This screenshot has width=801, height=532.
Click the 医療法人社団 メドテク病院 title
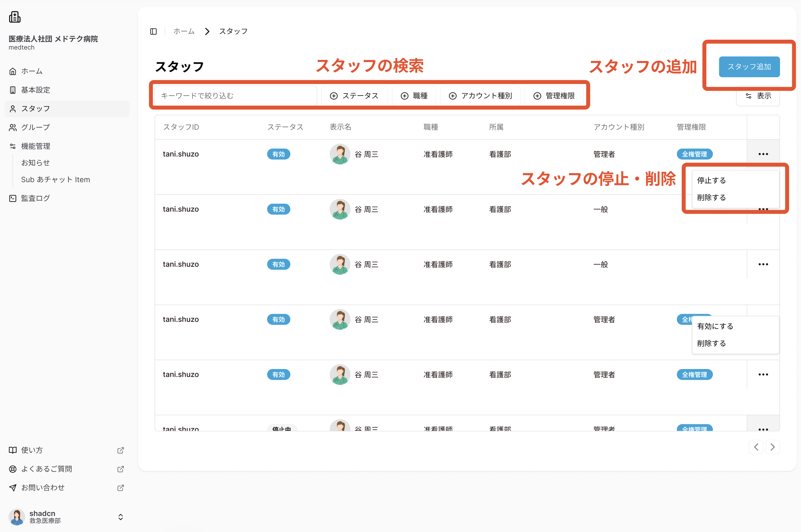[53, 39]
